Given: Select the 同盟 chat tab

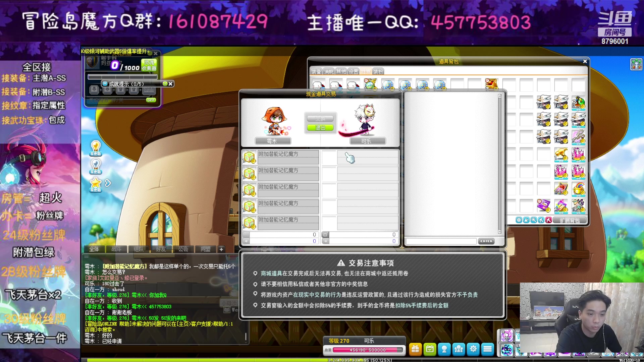Looking at the screenshot, I should [x=206, y=249].
